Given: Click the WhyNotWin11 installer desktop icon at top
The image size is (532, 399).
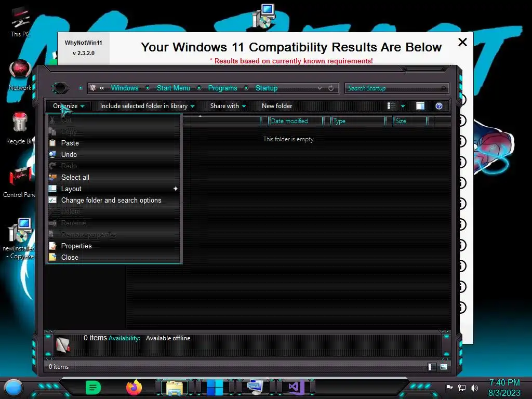Looking at the screenshot, I should tap(263, 16).
